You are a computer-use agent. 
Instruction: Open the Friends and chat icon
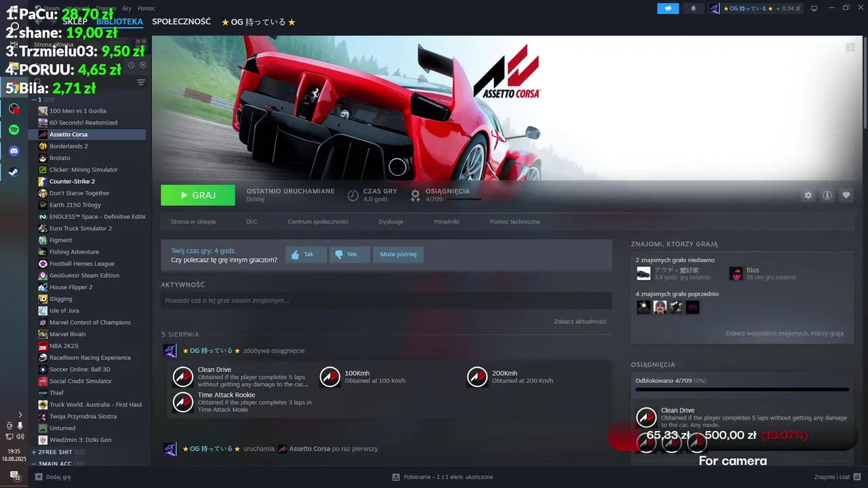857,477
